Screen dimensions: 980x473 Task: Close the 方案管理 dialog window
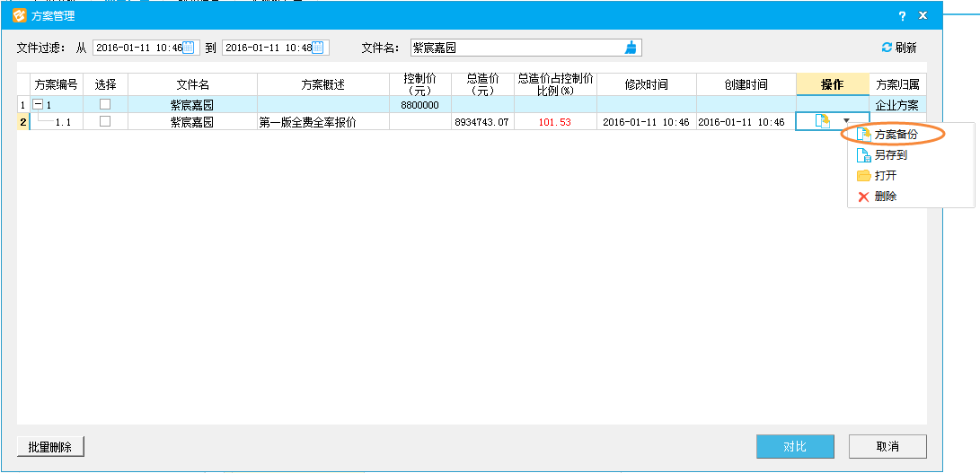pos(923,16)
